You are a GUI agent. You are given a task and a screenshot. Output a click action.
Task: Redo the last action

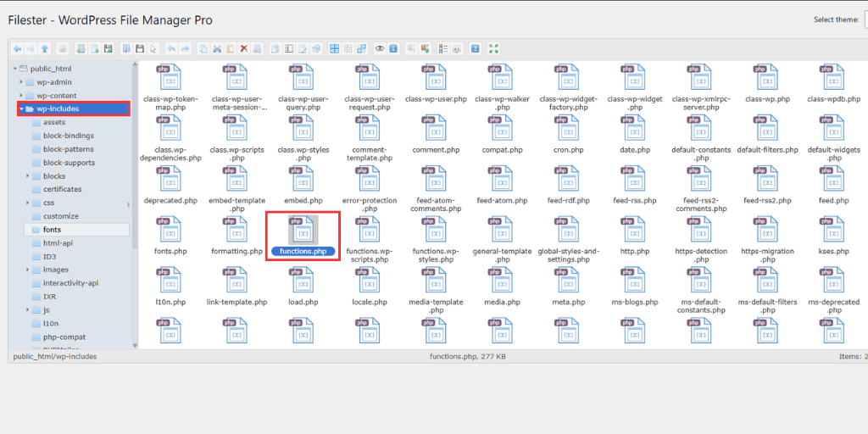[x=185, y=48]
